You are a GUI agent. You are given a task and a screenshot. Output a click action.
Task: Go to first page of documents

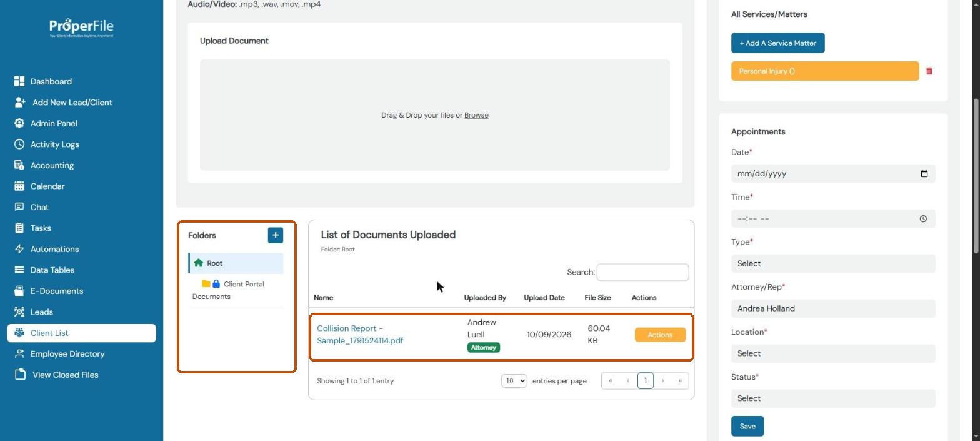pos(611,380)
